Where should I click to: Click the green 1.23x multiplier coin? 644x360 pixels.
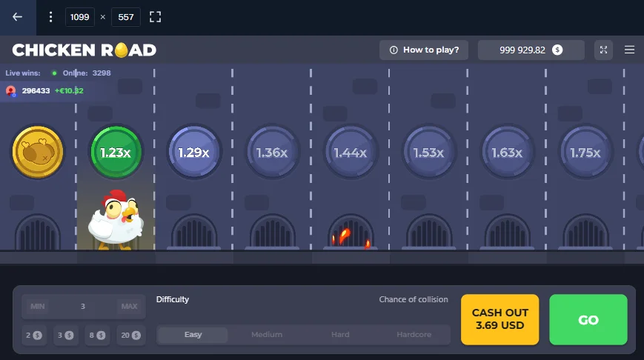(116, 153)
